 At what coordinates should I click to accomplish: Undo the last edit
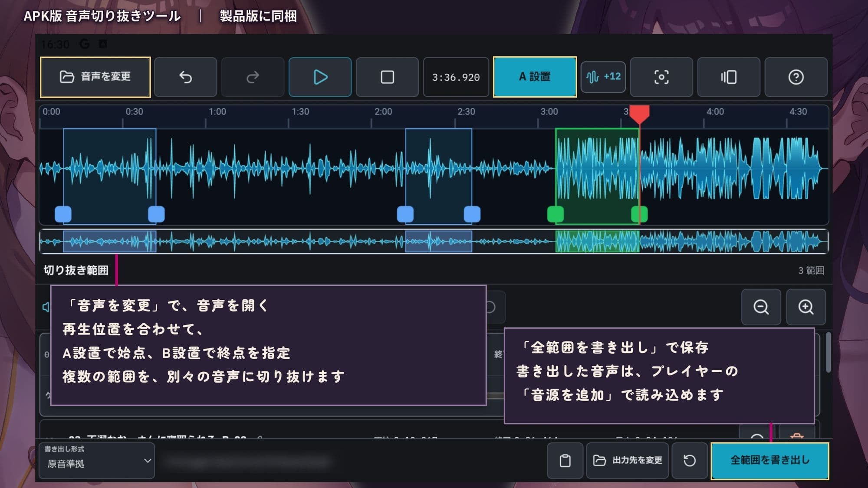(x=185, y=77)
